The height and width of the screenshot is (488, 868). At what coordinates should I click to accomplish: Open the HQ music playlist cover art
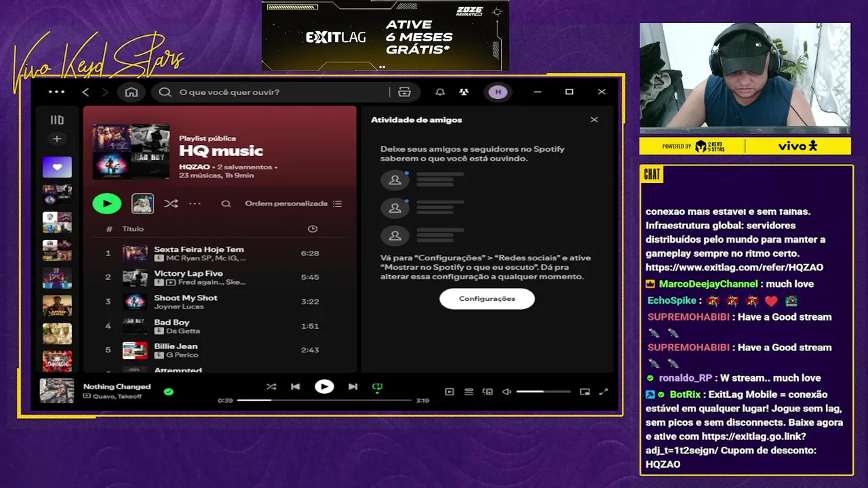coord(131,151)
